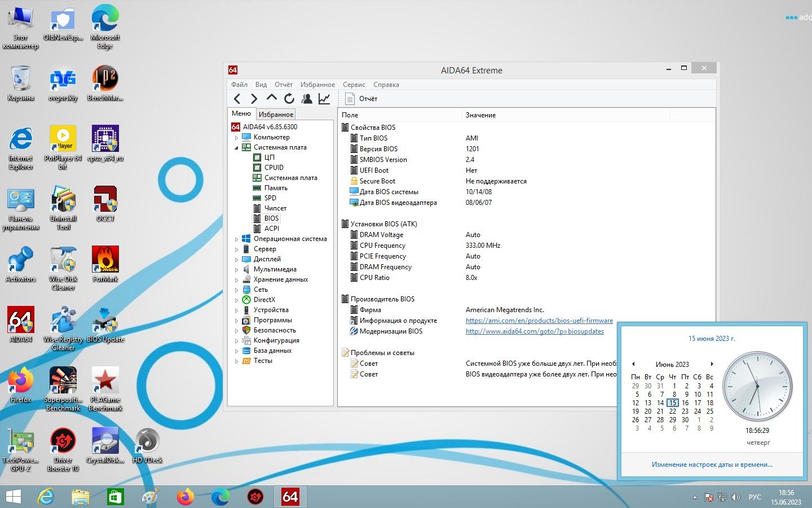
Task: Select the Чипсет tree item
Action: 275,208
